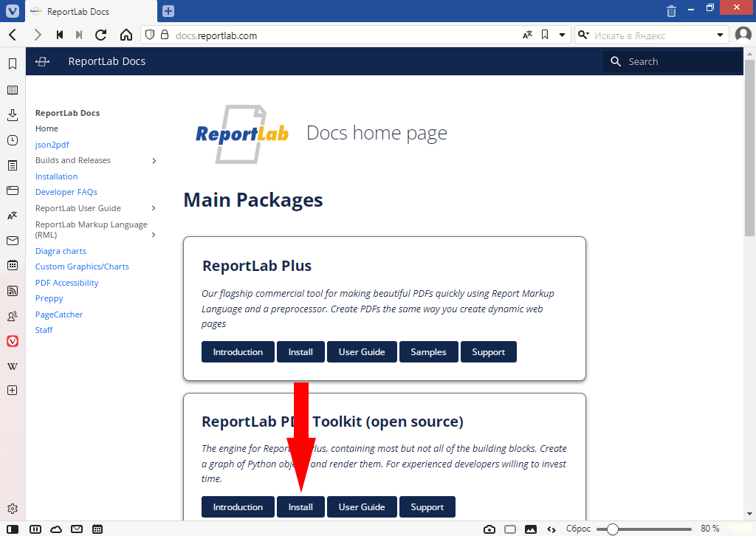The image size is (756, 536).
Task: Toggle the side panel from status bar
Action: coord(12,529)
